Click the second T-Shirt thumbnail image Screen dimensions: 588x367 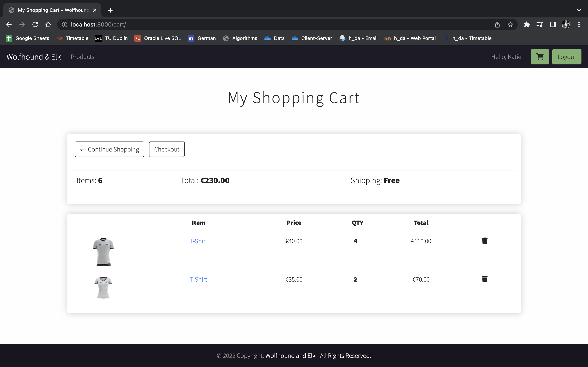[103, 287]
